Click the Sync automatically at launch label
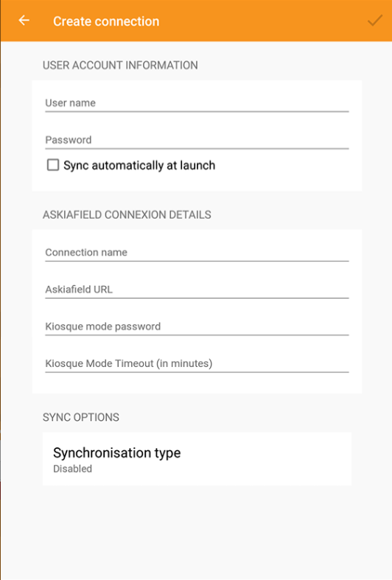Viewport: 392px width, 580px height. click(139, 165)
